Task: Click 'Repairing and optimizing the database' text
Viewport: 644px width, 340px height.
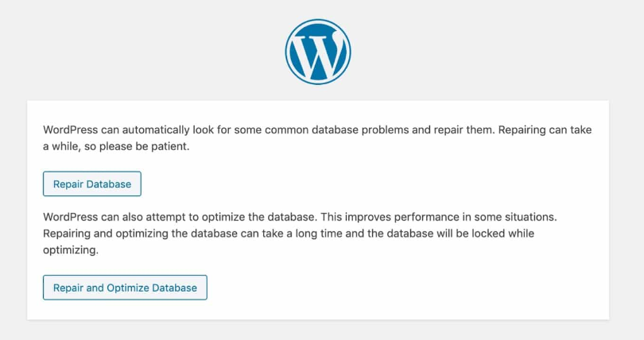Action: pyautogui.click(x=140, y=234)
